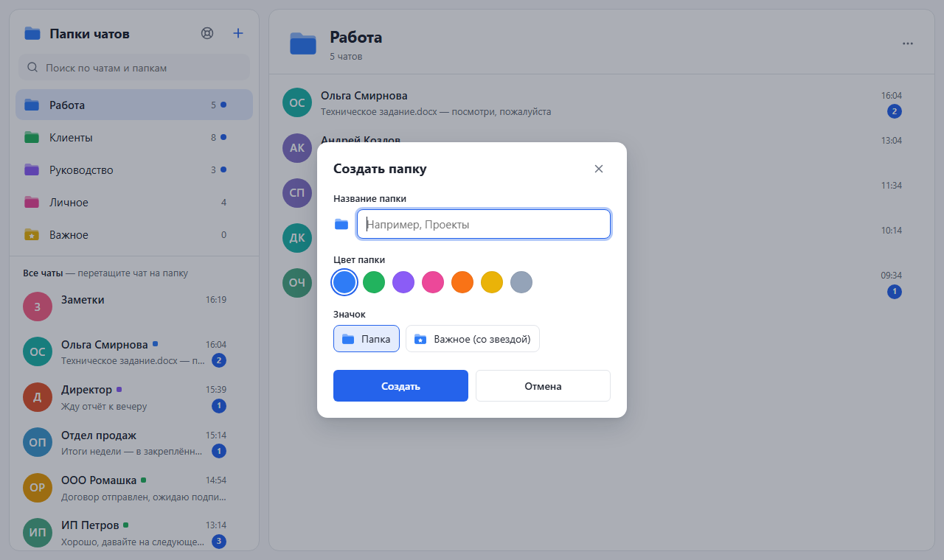The image size is (944, 560).
Task: Click the 5 чатов subtitle text
Action: point(346,56)
